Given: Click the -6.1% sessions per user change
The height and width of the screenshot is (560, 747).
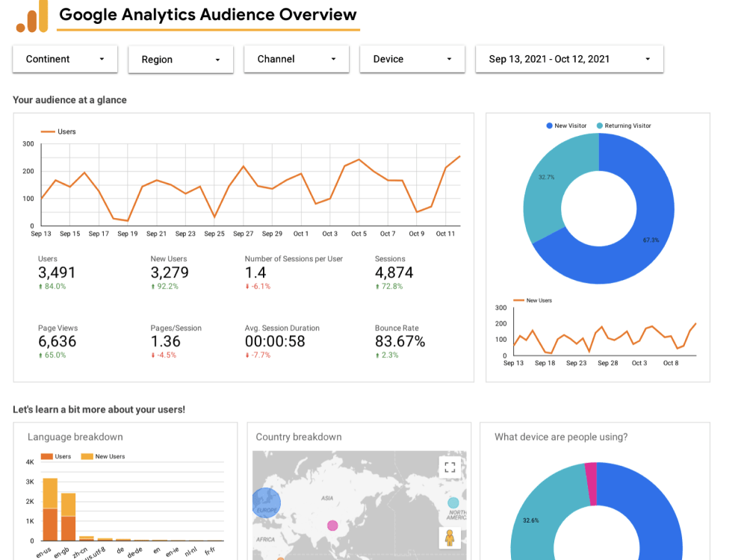Looking at the screenshot, I should [x=258, y=286].
